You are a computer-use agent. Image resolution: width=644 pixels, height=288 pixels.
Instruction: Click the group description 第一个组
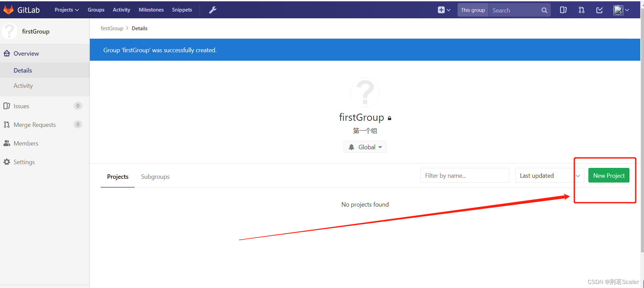pyautogui.click(x=365, y=131)
